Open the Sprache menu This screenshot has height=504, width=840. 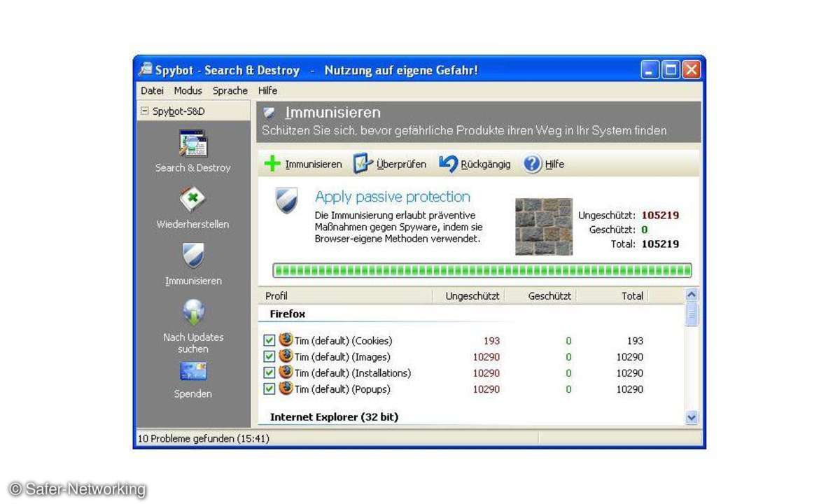[x=230, y=90]
